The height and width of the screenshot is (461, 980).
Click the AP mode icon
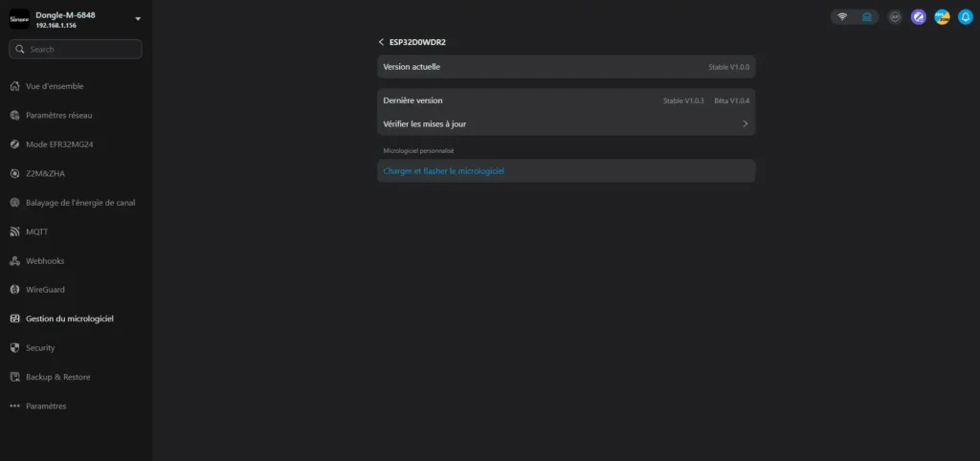[x=895, y=17]
